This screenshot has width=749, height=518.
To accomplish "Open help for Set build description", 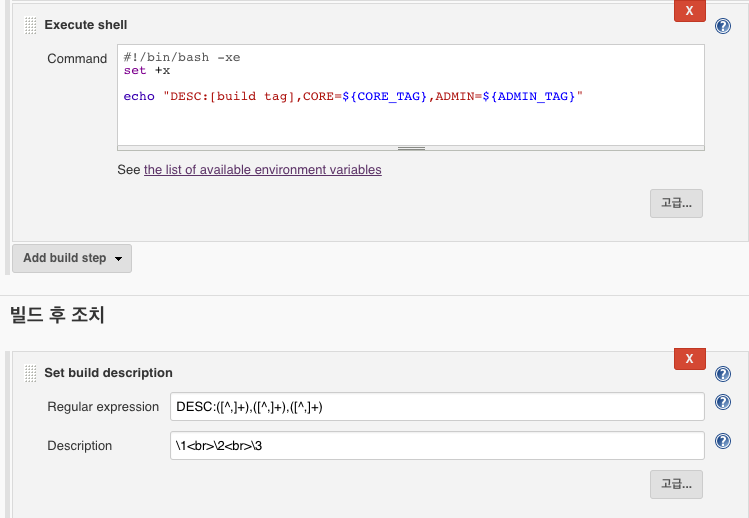I will 723,374.
